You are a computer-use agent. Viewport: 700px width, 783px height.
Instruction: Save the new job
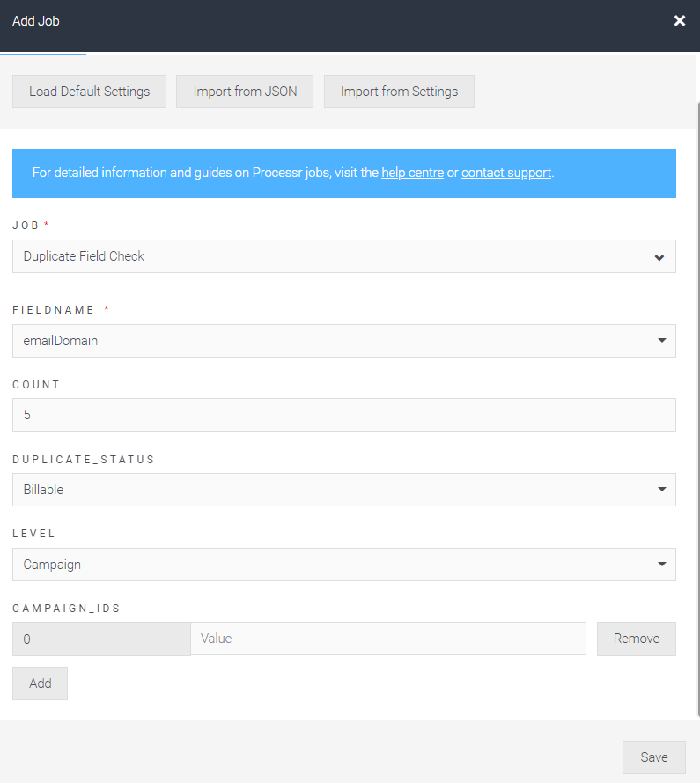coord(653,757)
